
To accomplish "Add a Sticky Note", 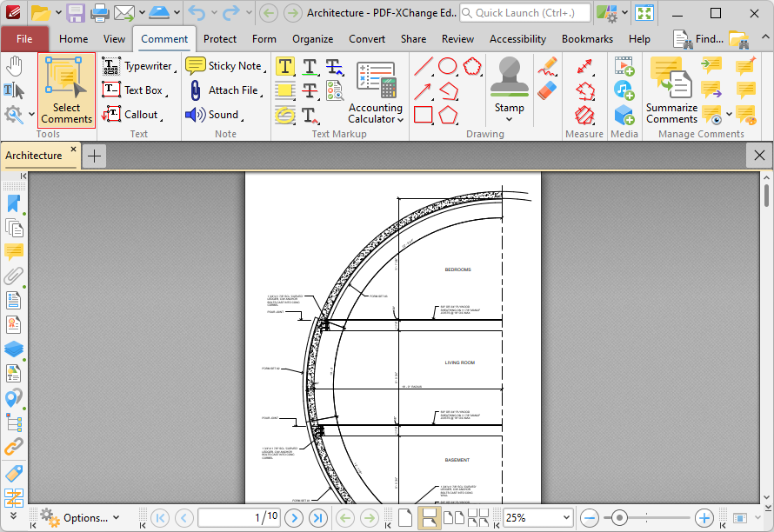I will tap(225, 66).
